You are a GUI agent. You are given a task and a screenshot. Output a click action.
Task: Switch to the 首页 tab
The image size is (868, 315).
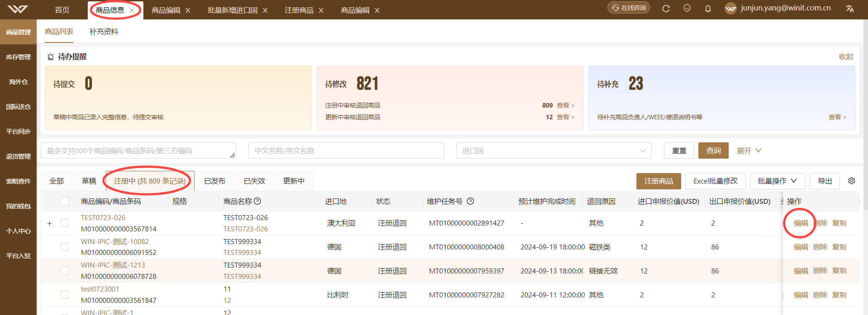click(x=62, y=10)
